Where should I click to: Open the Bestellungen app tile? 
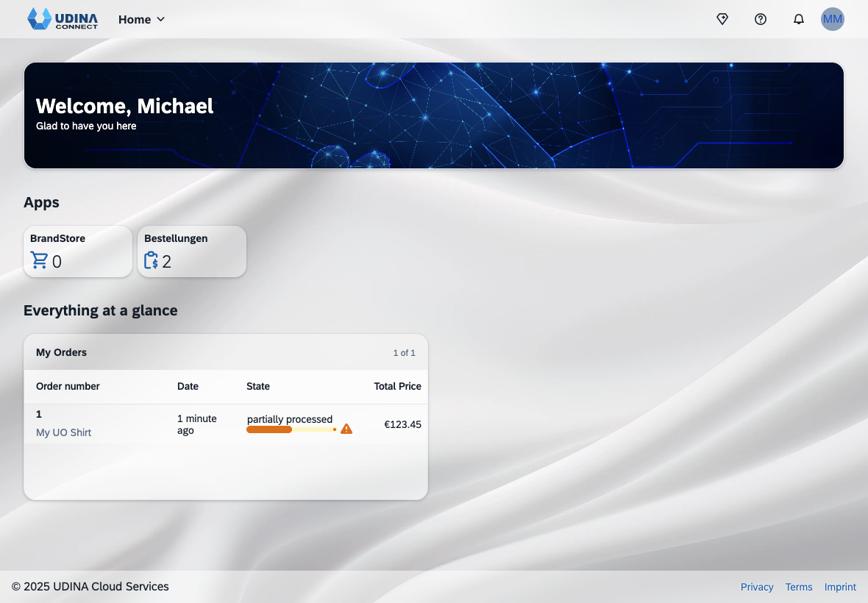click(192, 251)
